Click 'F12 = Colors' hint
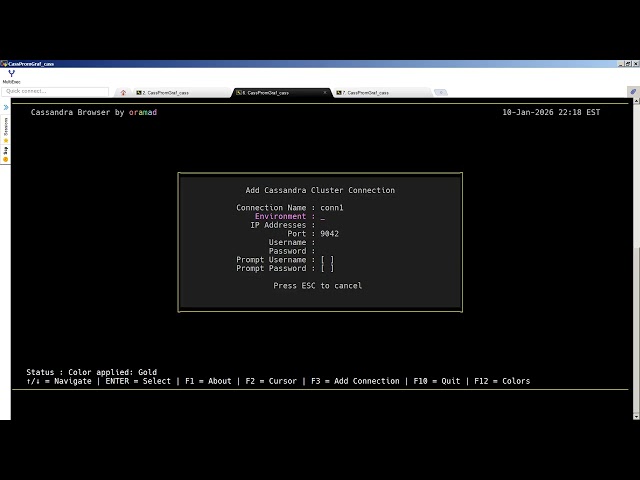The height and width of the screenshot is (480, 640). click(502, 381)
